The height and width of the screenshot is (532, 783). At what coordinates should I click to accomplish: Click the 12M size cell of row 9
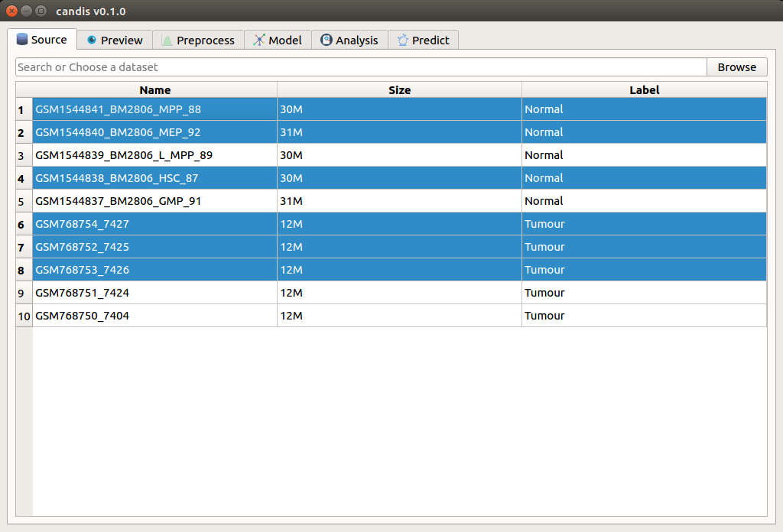399,293
